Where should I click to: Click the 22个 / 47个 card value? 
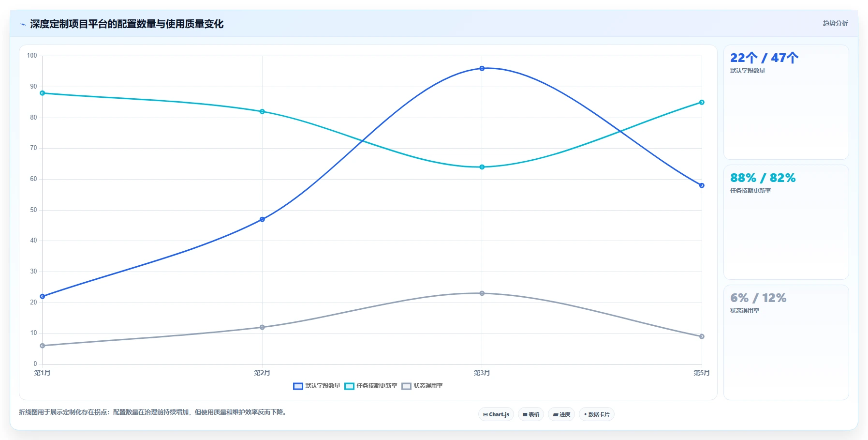(x=764, y=58)
